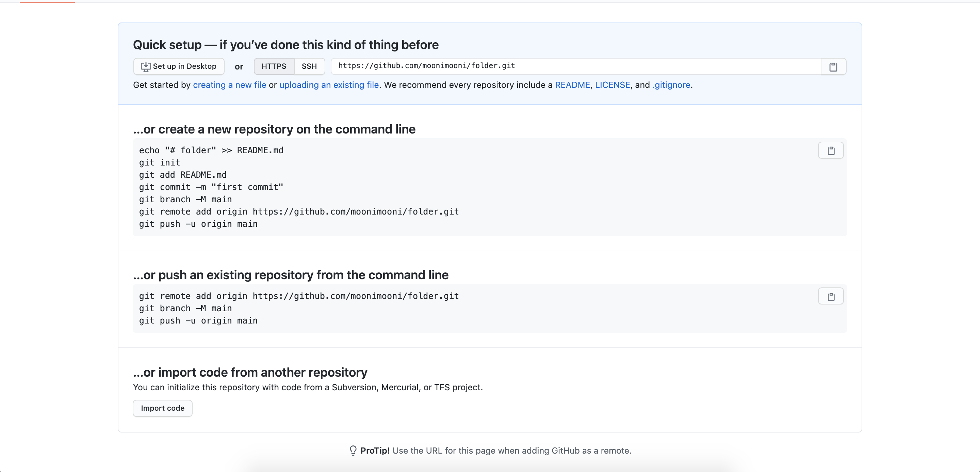
Task: Follow the .gitignore link
Action: (x=671, y=85)
